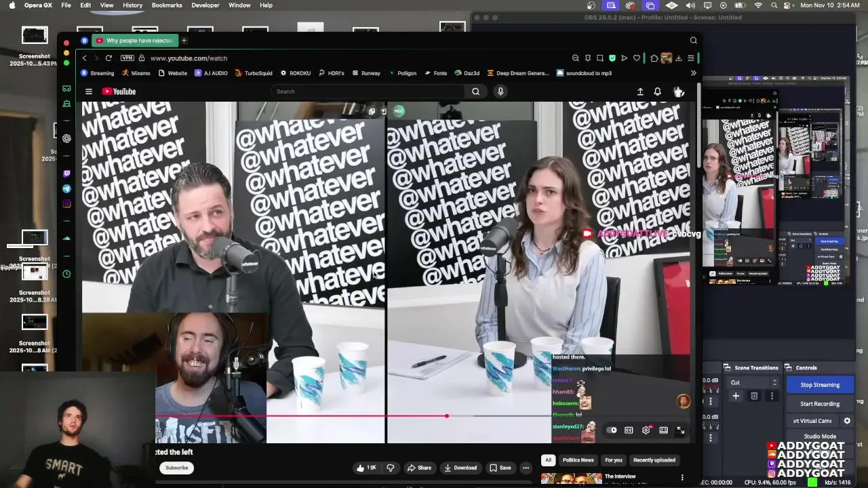
Task: Open GX Corner gamepad icon in sidebar
Action: click(x=66, y=88)
